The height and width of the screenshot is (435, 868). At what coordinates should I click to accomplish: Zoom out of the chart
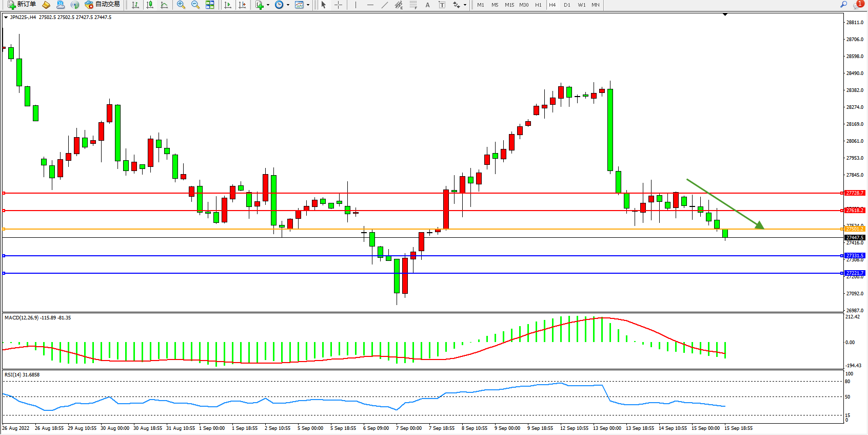click(x=195, y=5)
